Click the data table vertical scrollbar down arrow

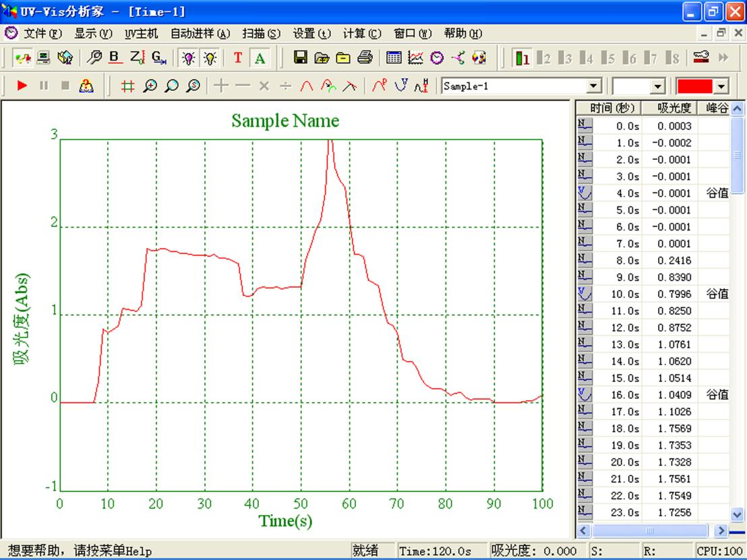point(738,514)
